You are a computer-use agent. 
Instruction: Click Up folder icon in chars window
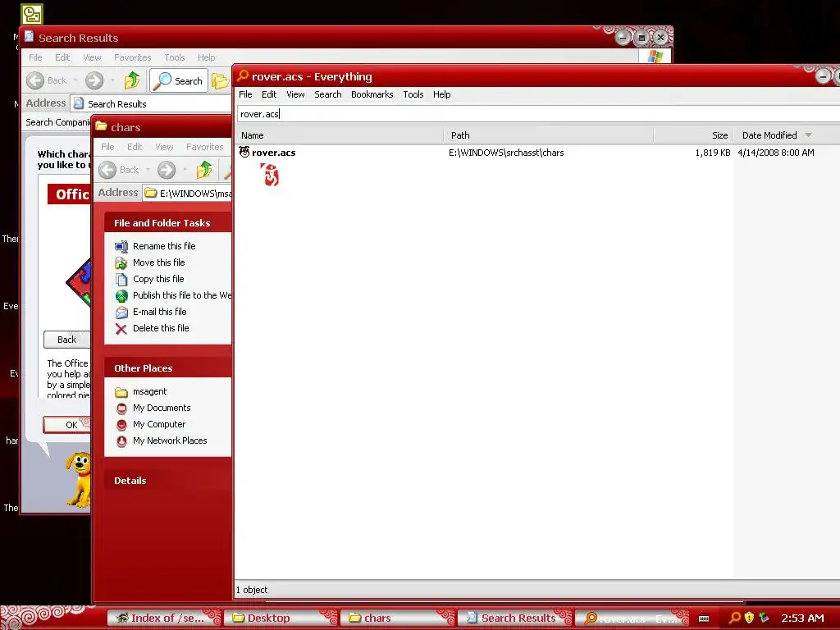[x=204, y=170]
